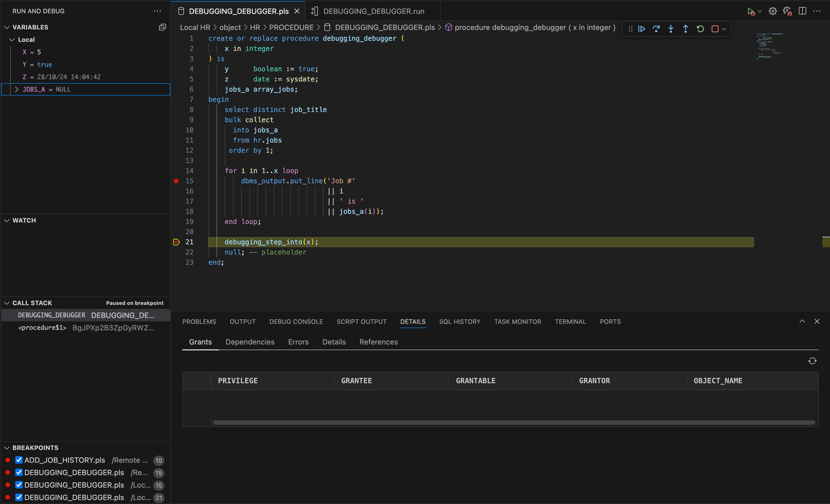Uncheck the ADD_JOB_HISTORY.pls breakpoint
Screen dimensions: 830x504
coord(19,460)
